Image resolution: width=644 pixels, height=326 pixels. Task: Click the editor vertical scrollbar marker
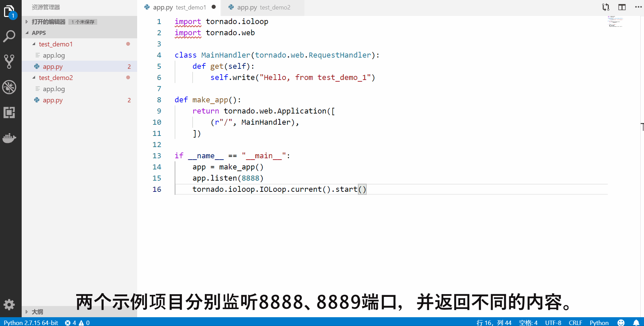point(642,127)
